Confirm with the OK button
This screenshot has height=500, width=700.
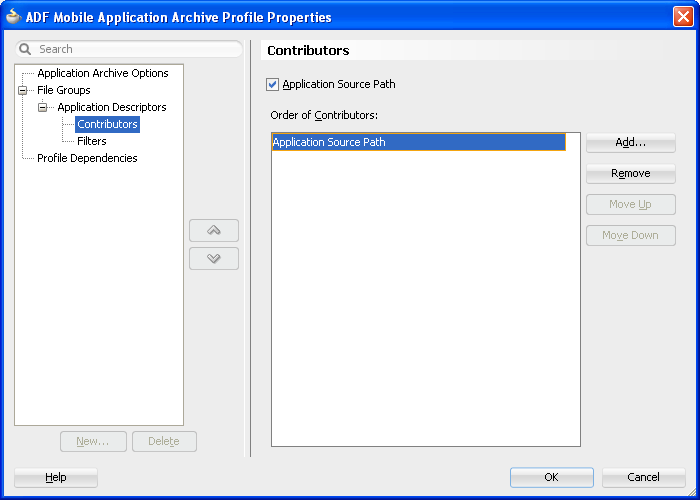552,477
